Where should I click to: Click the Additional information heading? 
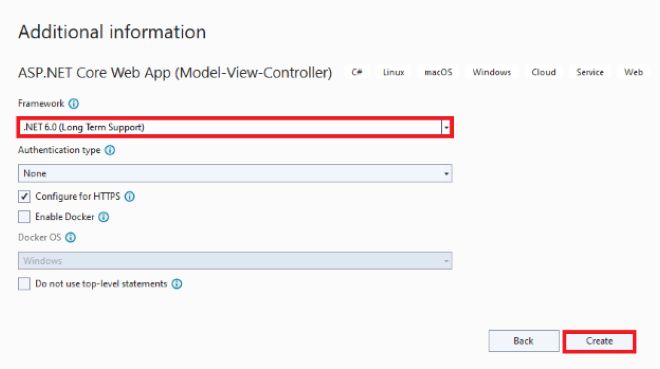pyautogui.click(x=112, y=32)
